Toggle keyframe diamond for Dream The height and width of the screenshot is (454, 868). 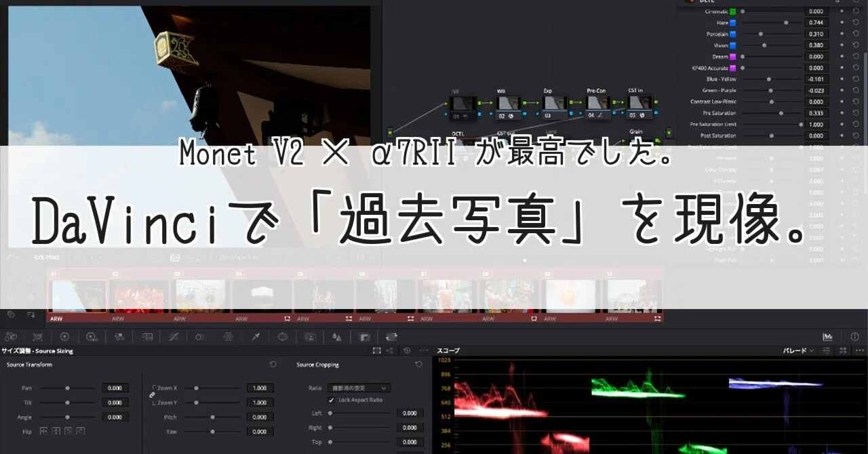coord(842,56)
